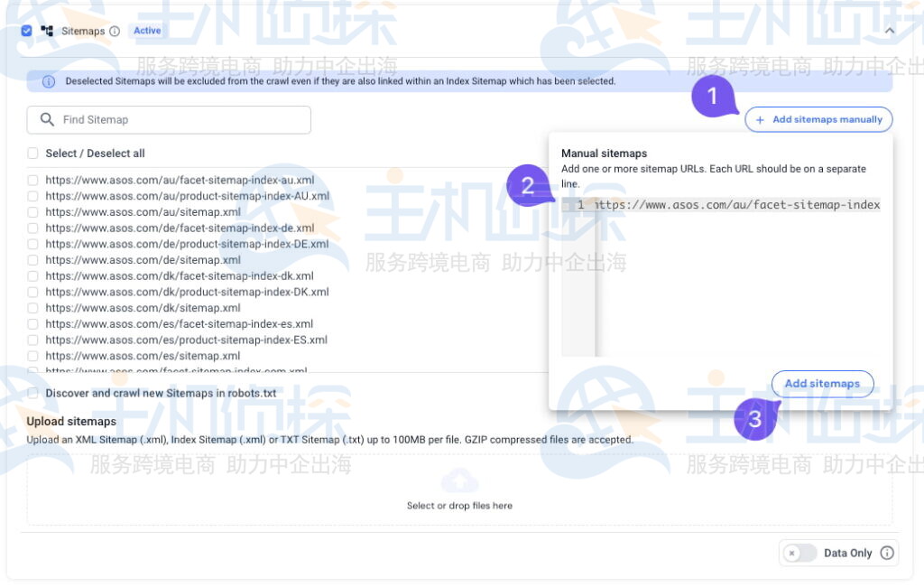The width and height of the screenshot is (924, 587).
Task: Enable Discover and crawl new Sitemaps in robots.txt
Action: (x=33, y=393)
